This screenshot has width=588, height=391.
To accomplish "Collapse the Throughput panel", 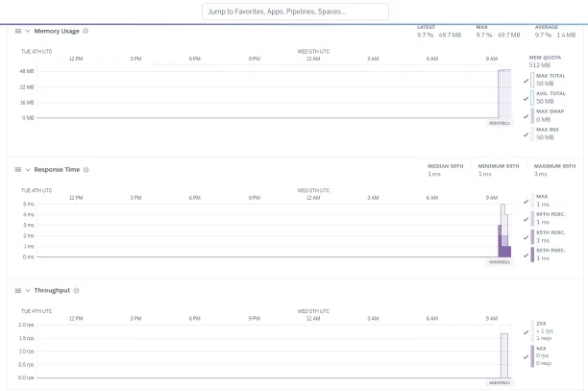I will (28, 290).
